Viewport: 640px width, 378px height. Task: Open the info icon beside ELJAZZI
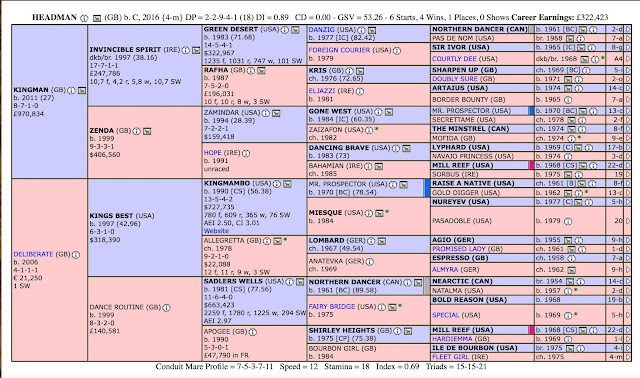(360, 91)
